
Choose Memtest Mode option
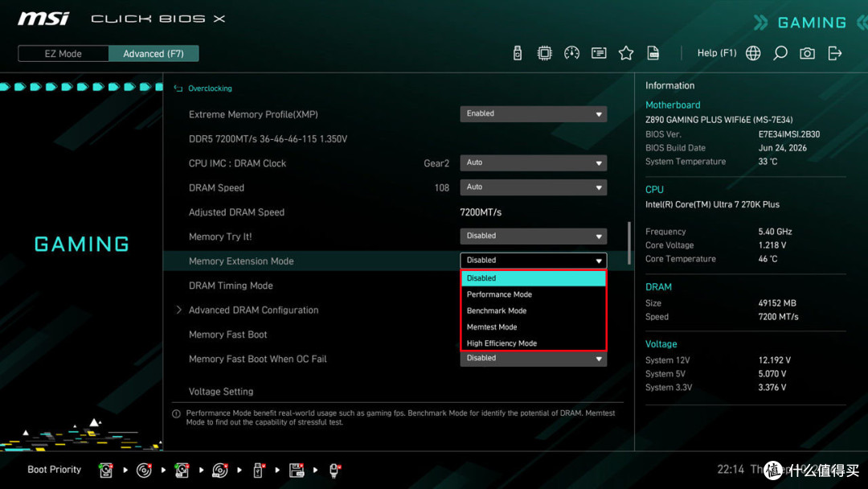coord(534,327)
